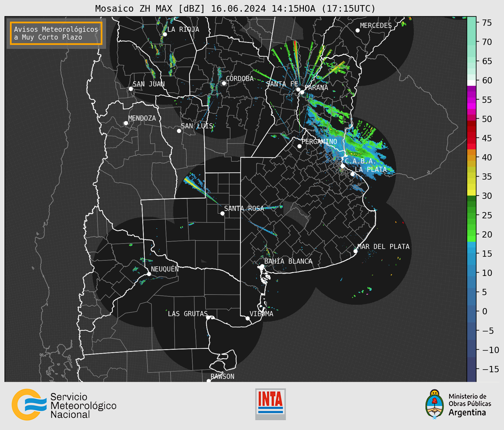Click the VIEDMA label text

coord(261,314)
